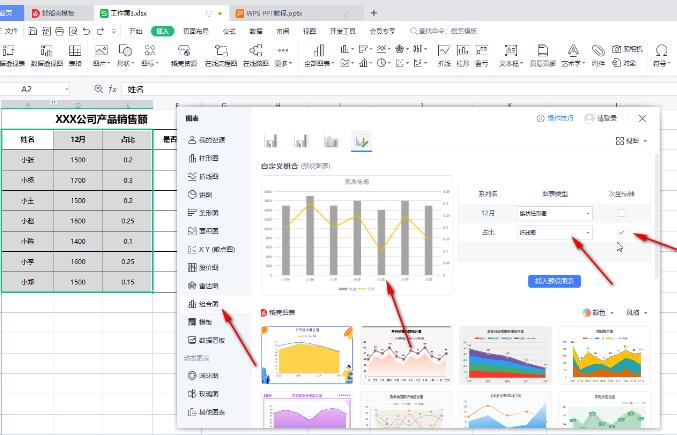Image resolution: width=677 pixels, height=435 pixels.
Task: Switch to the 插入 ribbon tab
Action: pyautogui.click(x=162, y=31)
